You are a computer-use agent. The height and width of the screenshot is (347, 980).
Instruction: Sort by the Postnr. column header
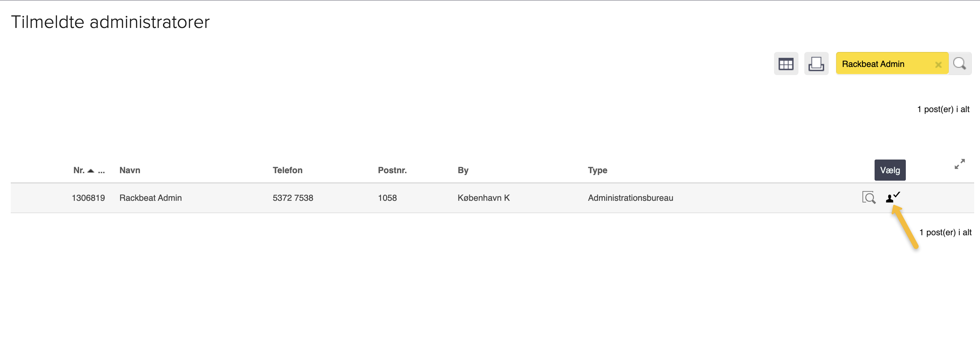tap(392, 170)
